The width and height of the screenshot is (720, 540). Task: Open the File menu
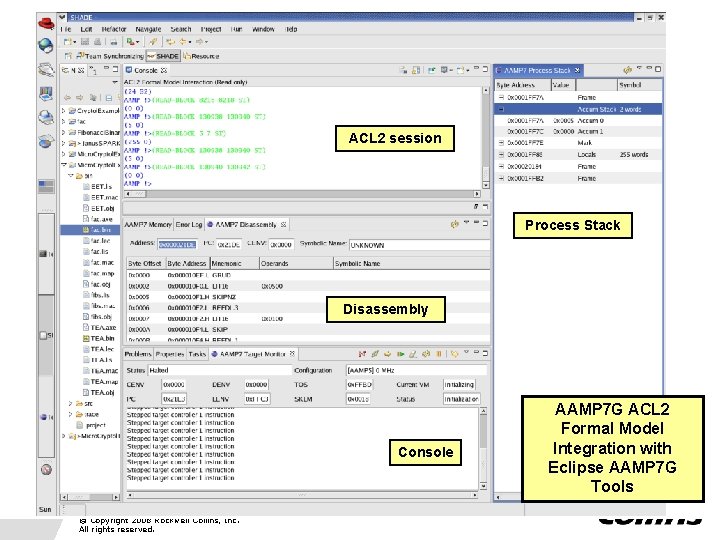tap(66, 29)
